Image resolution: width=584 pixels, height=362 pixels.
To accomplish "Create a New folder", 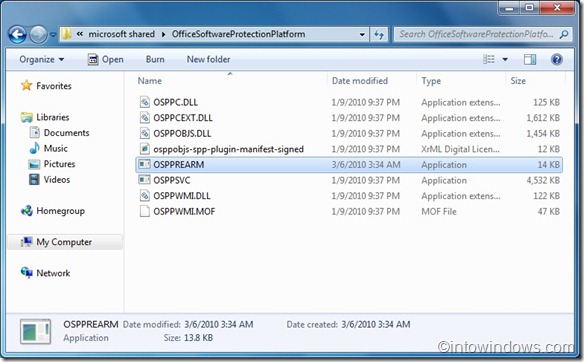I will (208, 60).
